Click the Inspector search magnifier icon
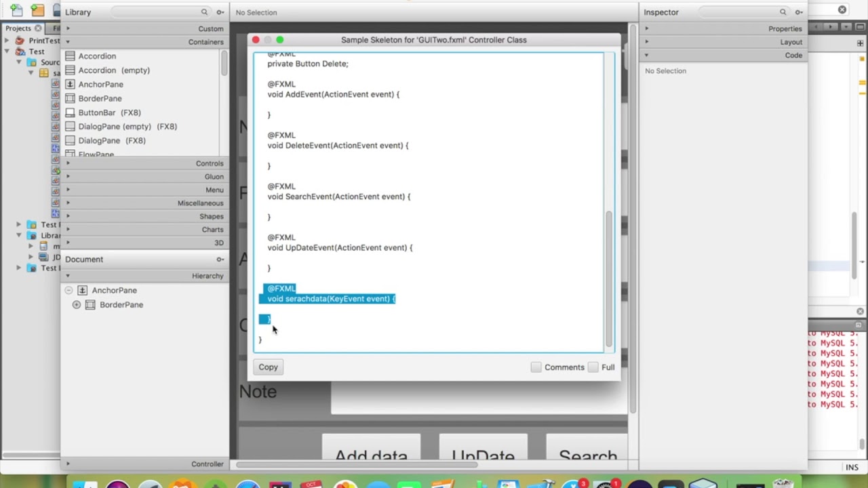 click(783, 12)
